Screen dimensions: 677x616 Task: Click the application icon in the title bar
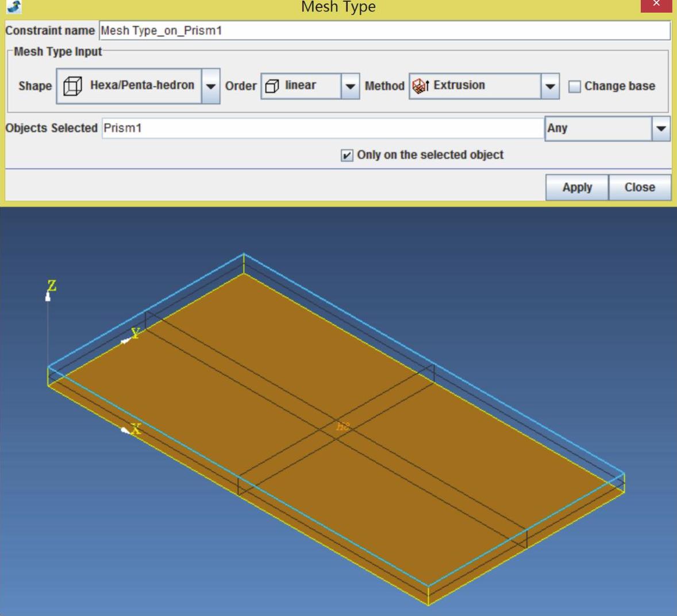click(14, 6)
